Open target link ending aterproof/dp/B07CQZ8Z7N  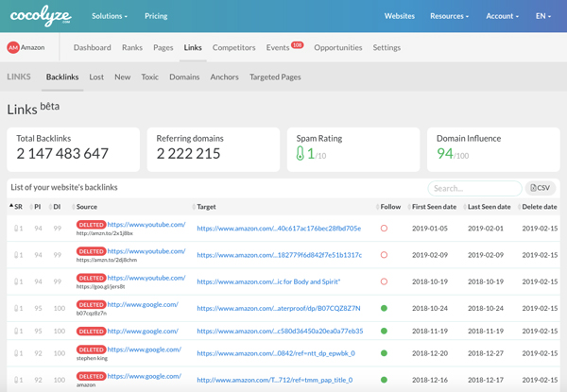click(x=279, y=308)
